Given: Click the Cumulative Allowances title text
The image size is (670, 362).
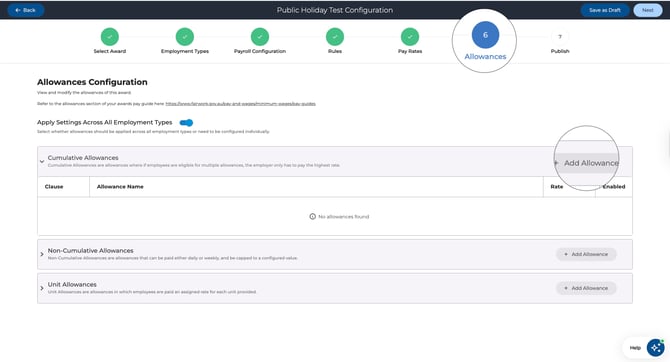Looking at the screenshot, I should pos(83,158).
